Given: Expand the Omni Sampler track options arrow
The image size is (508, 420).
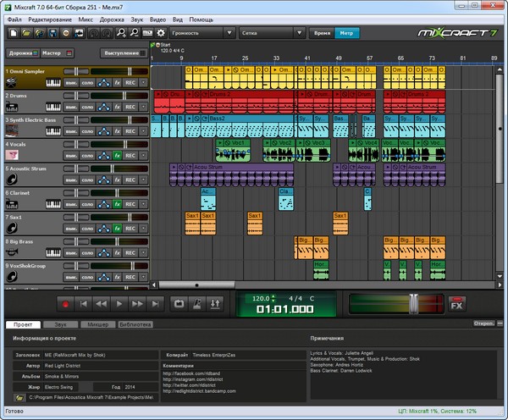Looking at the screenshot, I should pyautogui.click(x=143, y=83).
